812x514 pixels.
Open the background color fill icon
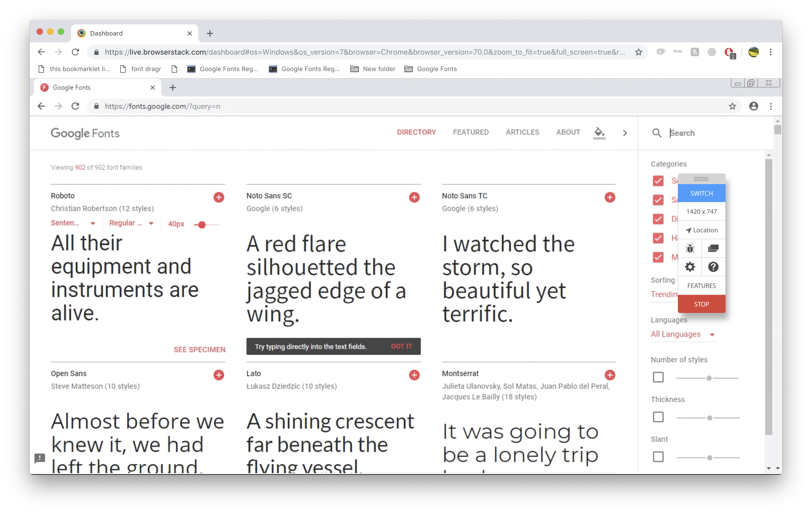point(599,132)
